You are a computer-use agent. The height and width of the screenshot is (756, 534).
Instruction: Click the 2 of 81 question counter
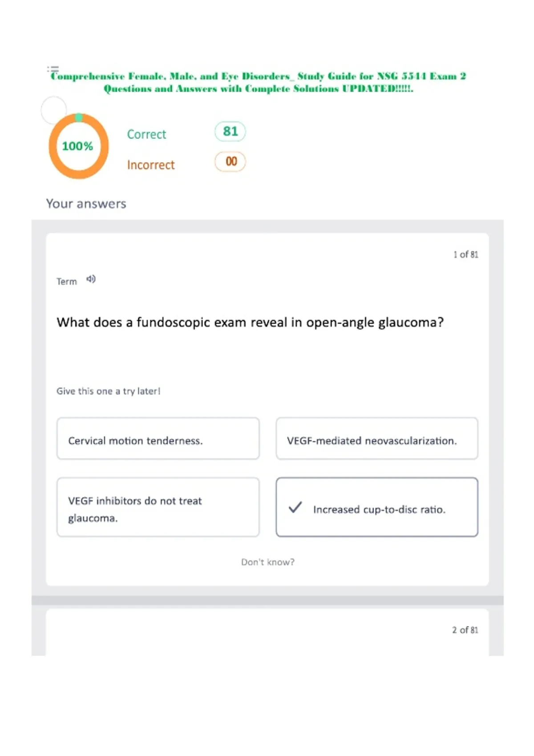click(x=465, y=630)
